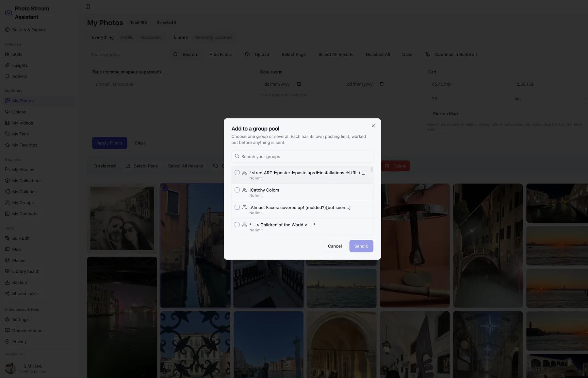Click the S.M.H.M. profile avatar
This screenshot has width=588, height=378.
coord(10,369)
